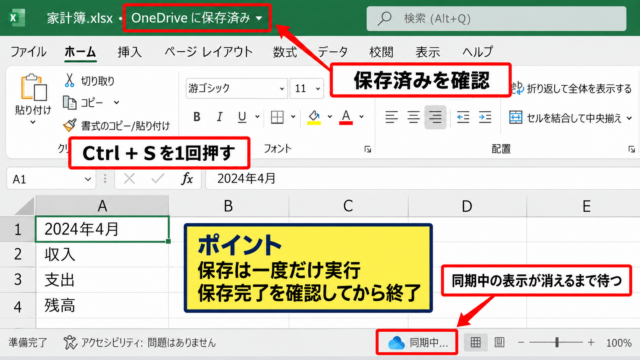
Task: Click セルを結合して中央揃え merge button
Action: [565, 118]
